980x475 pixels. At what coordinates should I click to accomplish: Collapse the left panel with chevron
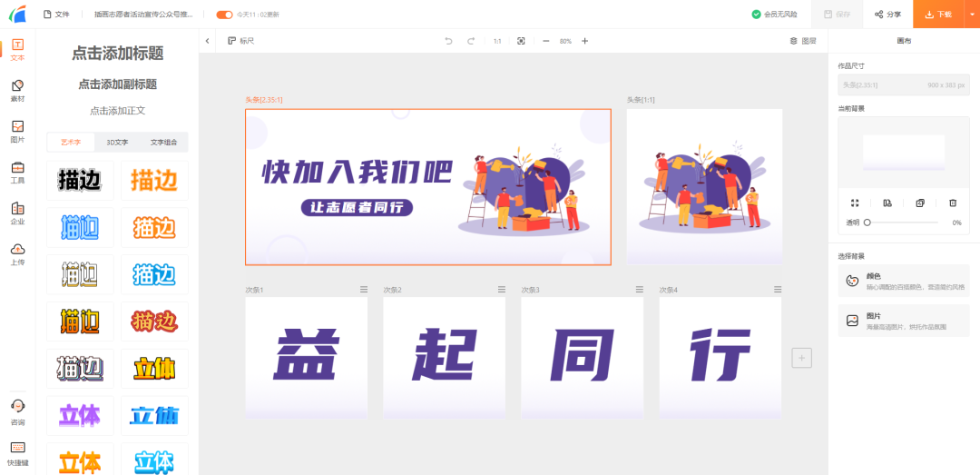click(x=208, y=41)
